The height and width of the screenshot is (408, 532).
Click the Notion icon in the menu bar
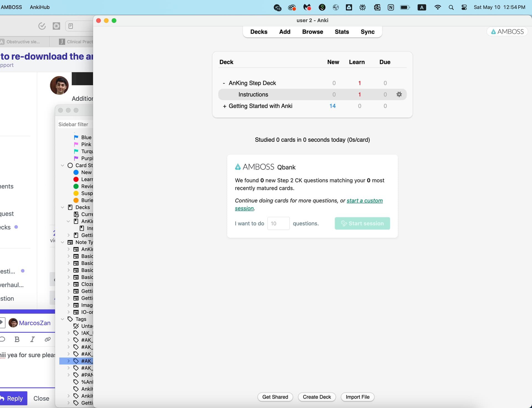coord(391,7)
